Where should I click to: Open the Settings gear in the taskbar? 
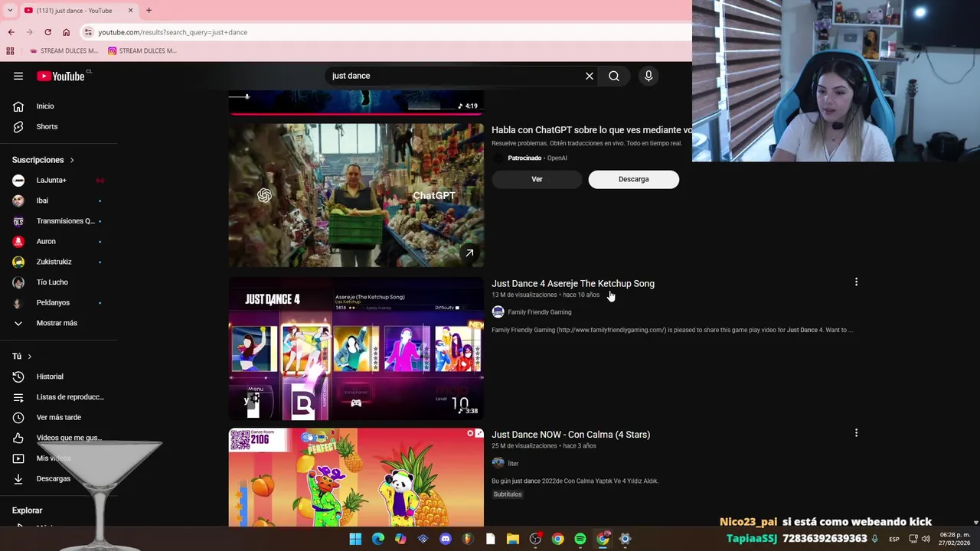625,539
